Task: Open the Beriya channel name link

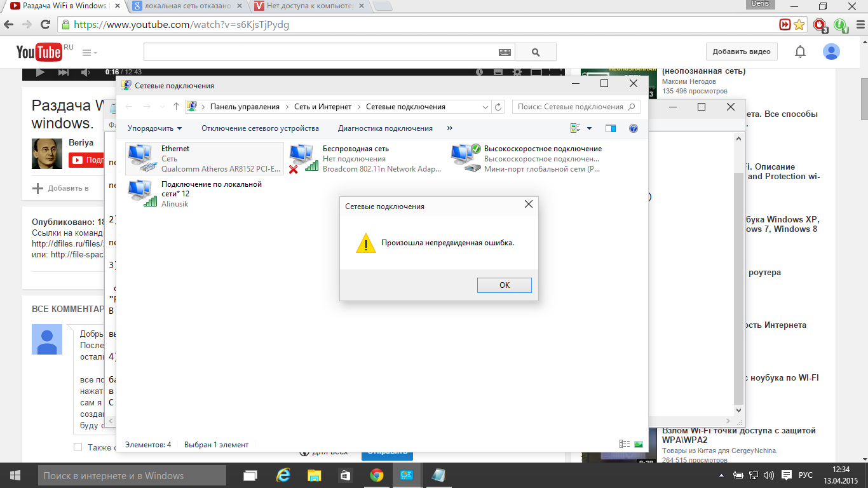Action: coord(81,143)
